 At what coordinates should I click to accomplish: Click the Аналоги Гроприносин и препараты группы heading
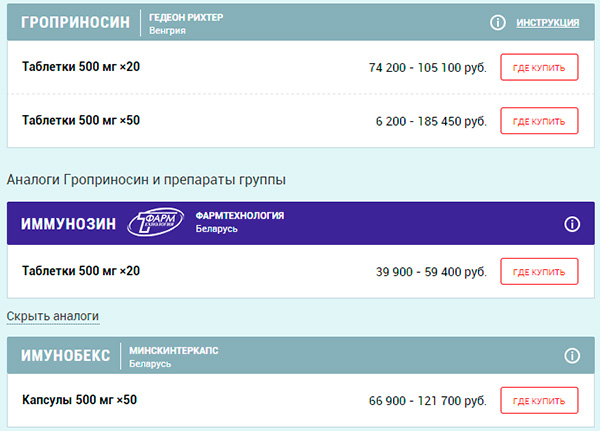pos(146,180)
